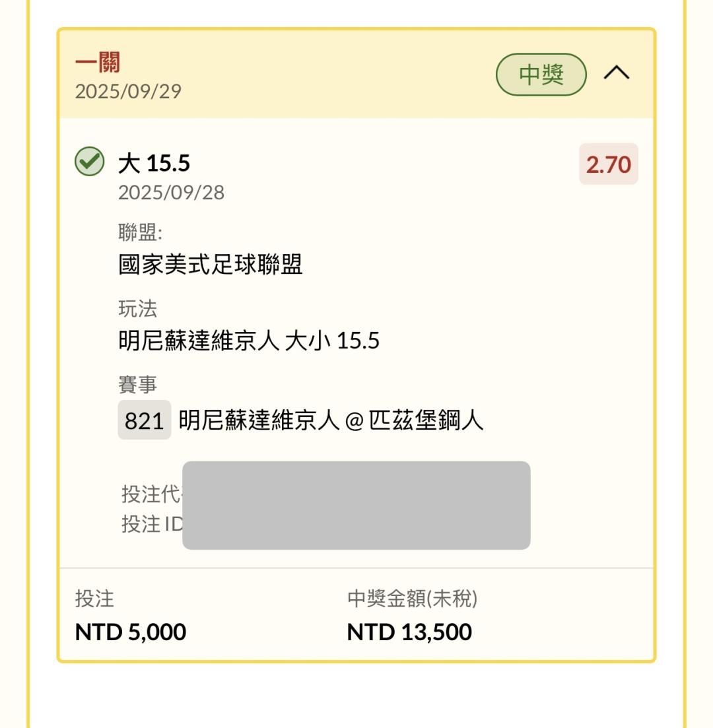Click the 2025/09/29 ticket date
Screen dimensions: 713x728
point(128,91)
